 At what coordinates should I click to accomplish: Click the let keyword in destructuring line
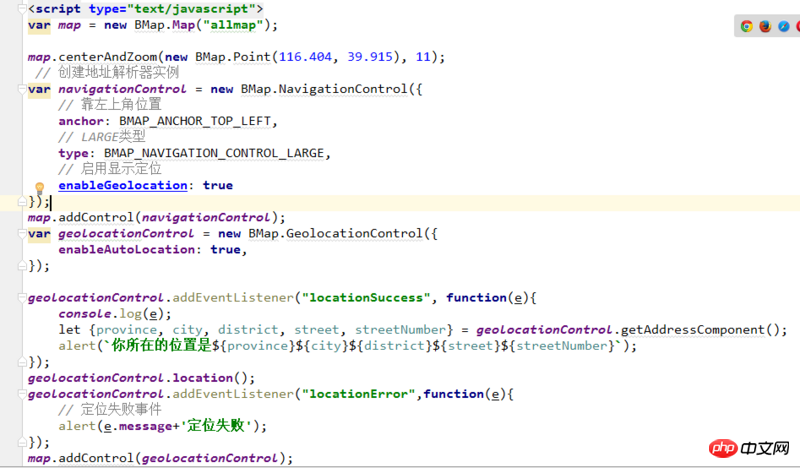point(69,330)
